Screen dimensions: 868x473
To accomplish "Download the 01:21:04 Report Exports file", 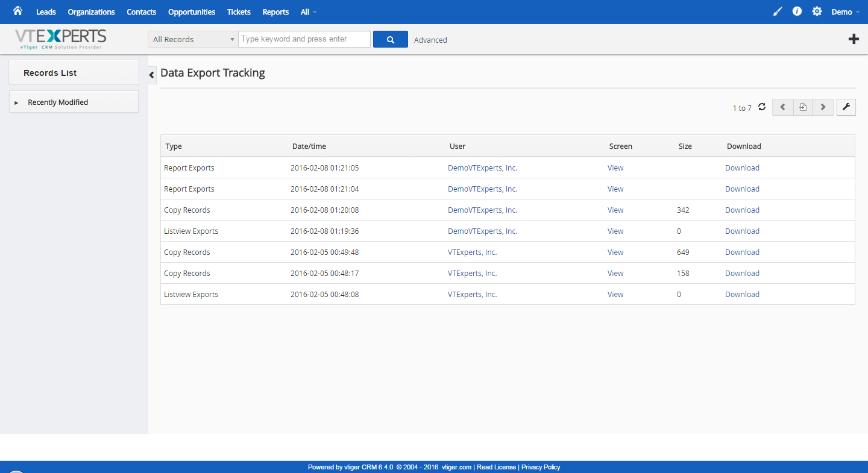I will point(742,189).
